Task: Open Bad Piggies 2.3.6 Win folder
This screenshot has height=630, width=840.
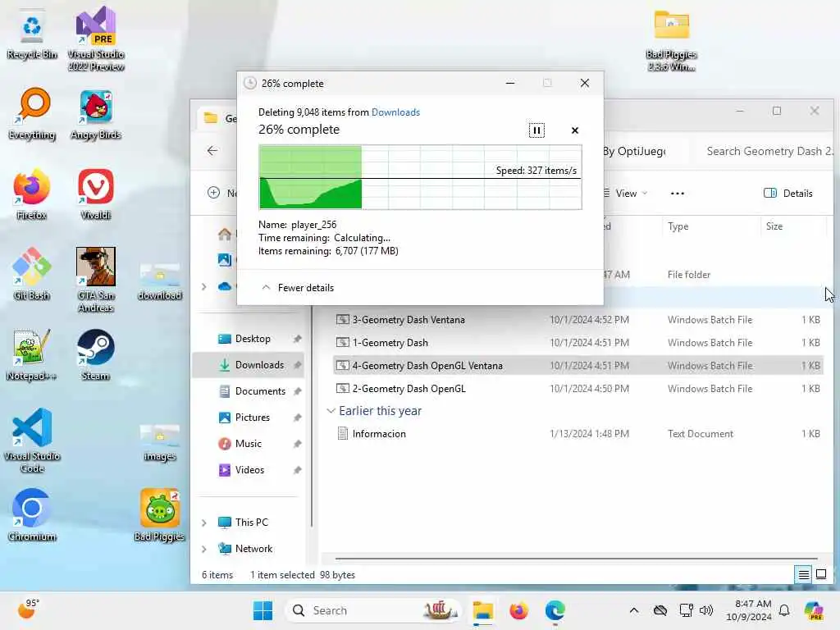Action: (x=671, y=41)
